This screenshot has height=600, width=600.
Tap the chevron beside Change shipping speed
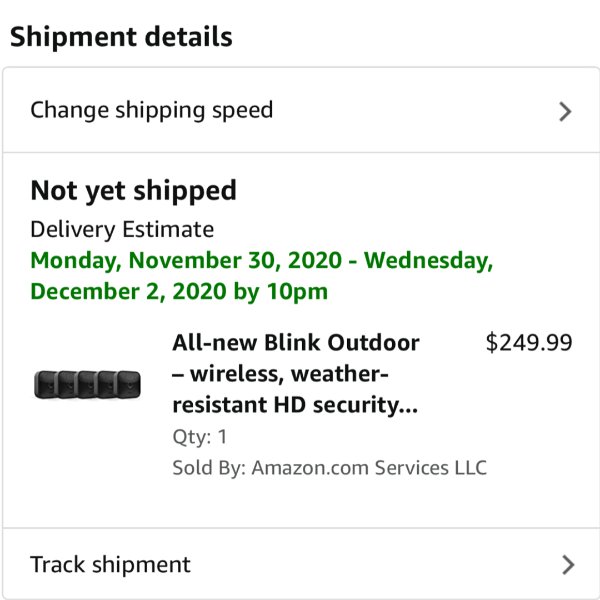pos(565,111)
